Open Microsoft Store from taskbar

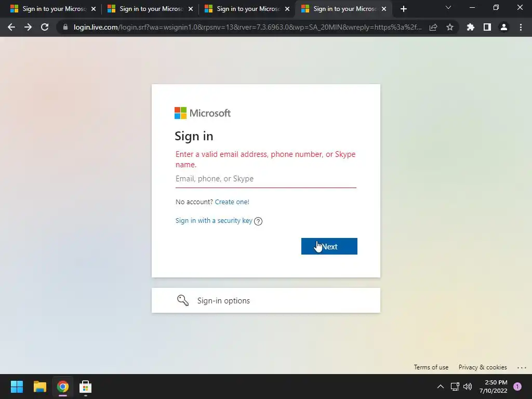pyautogui.click(x=86, y=387)
